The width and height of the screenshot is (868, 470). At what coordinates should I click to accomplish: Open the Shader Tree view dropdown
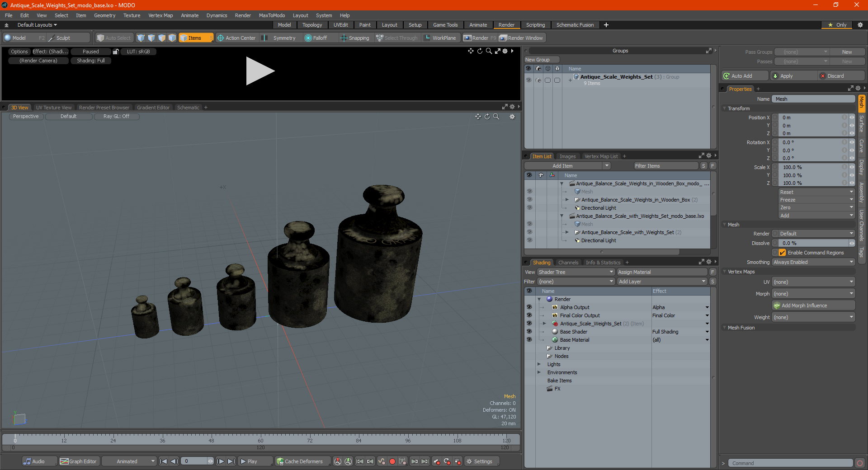(x=576, y=272)
